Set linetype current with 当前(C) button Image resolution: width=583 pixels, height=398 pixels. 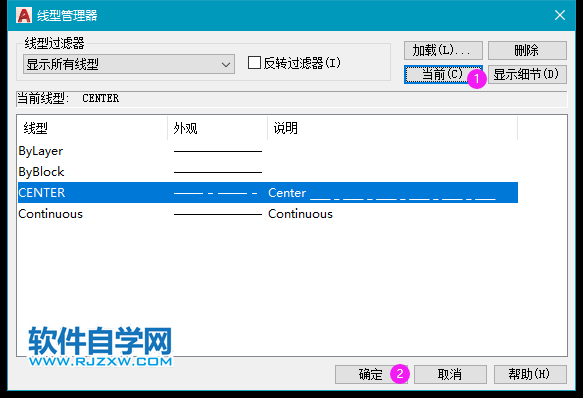tap(443, 74)
